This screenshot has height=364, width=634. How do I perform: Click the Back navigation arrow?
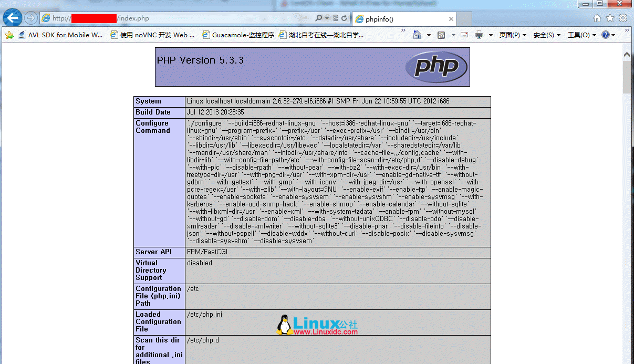(x=12, y=17)
